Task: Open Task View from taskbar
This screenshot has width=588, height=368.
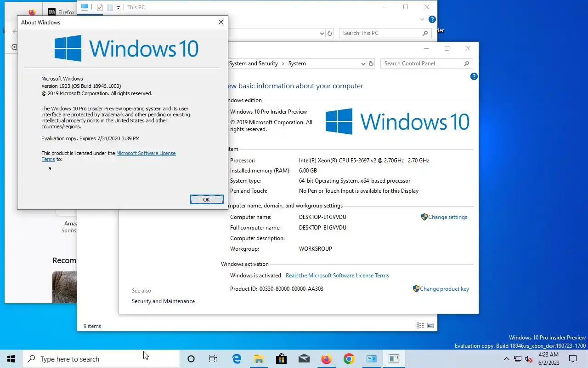Action: pyautogui.click(x=213, y=359)
